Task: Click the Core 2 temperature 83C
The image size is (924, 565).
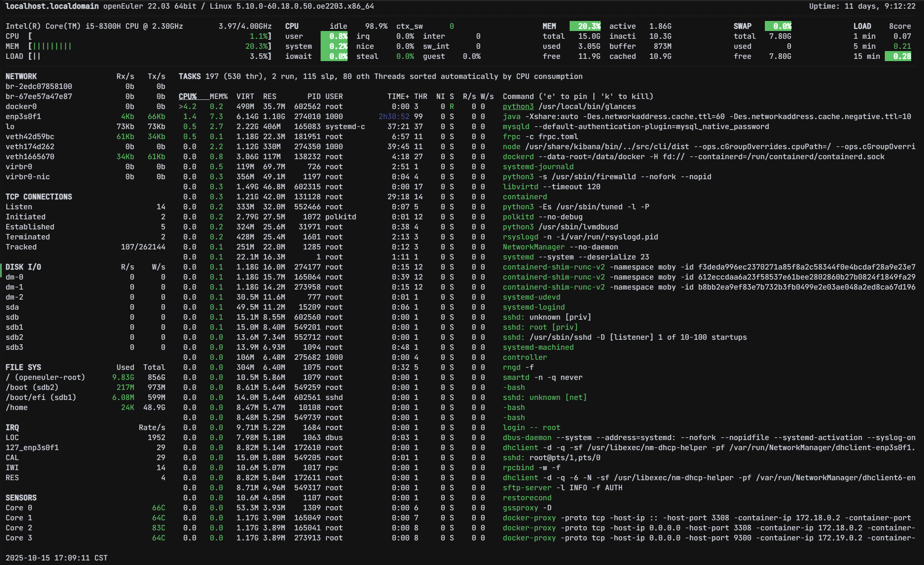Action: [158, 528]
